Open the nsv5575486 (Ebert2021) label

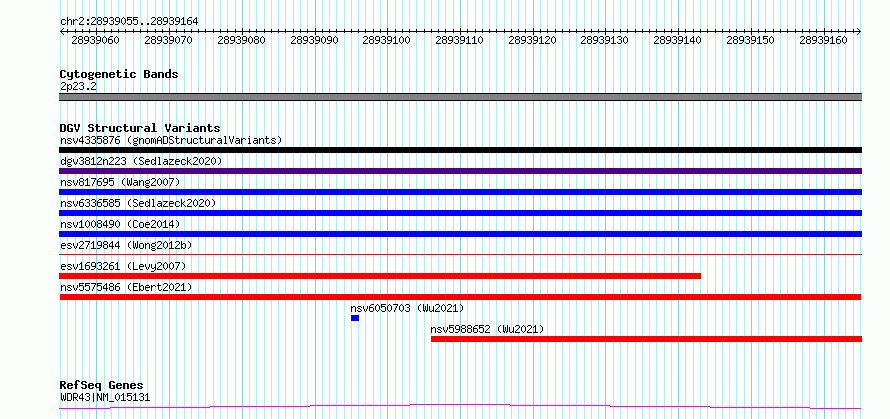[126, 287]
